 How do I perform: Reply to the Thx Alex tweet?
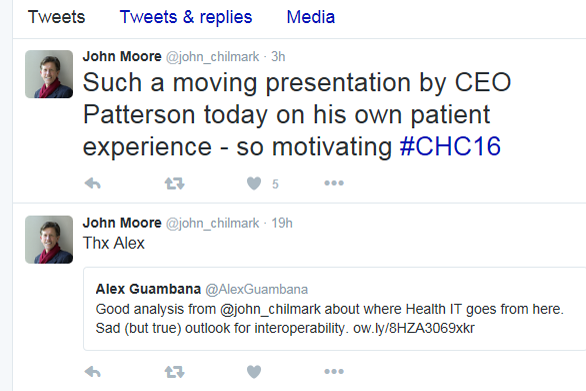(93, 372)
